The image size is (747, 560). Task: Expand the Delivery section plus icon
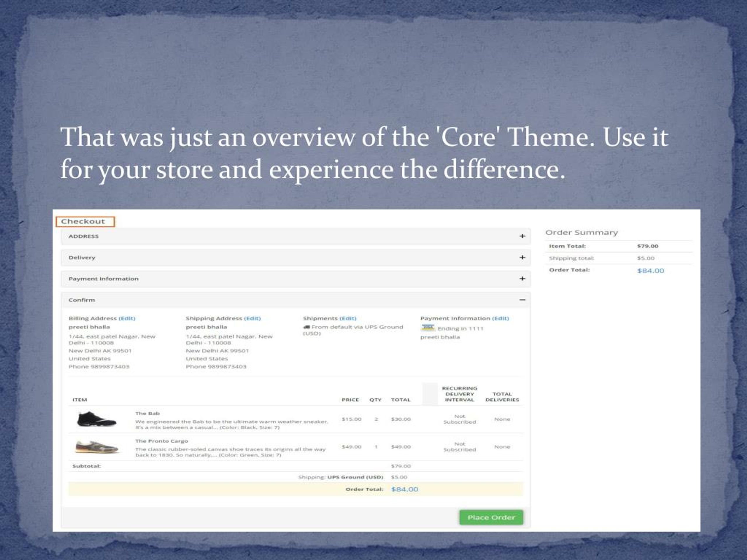[522, 257]
